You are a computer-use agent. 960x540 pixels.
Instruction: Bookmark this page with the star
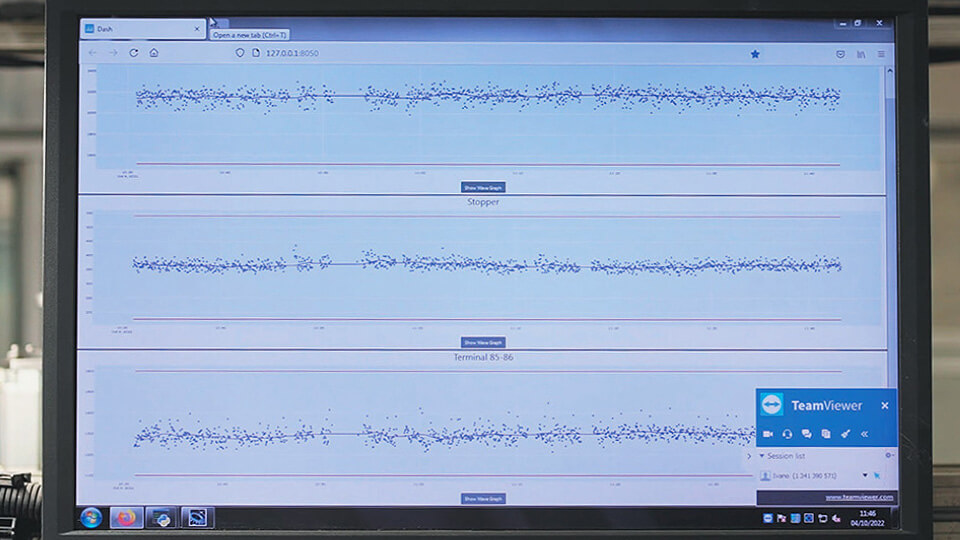(x=755, y=54)
